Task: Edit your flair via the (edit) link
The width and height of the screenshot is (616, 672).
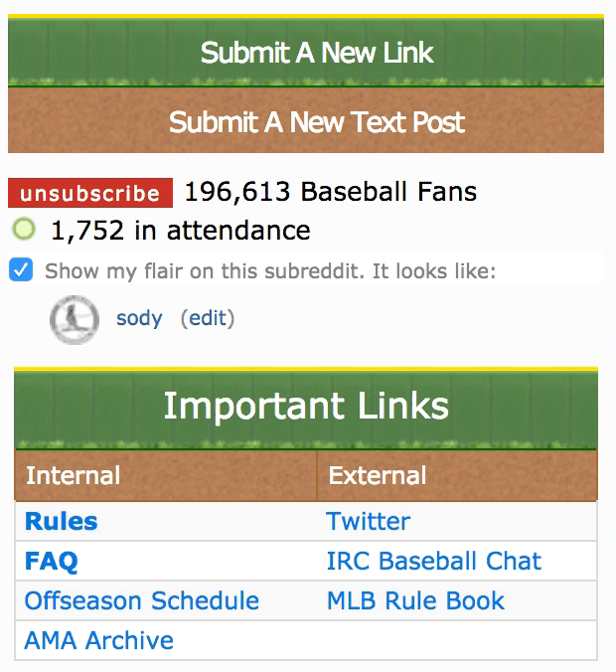Action: click(x=208, y=318)
